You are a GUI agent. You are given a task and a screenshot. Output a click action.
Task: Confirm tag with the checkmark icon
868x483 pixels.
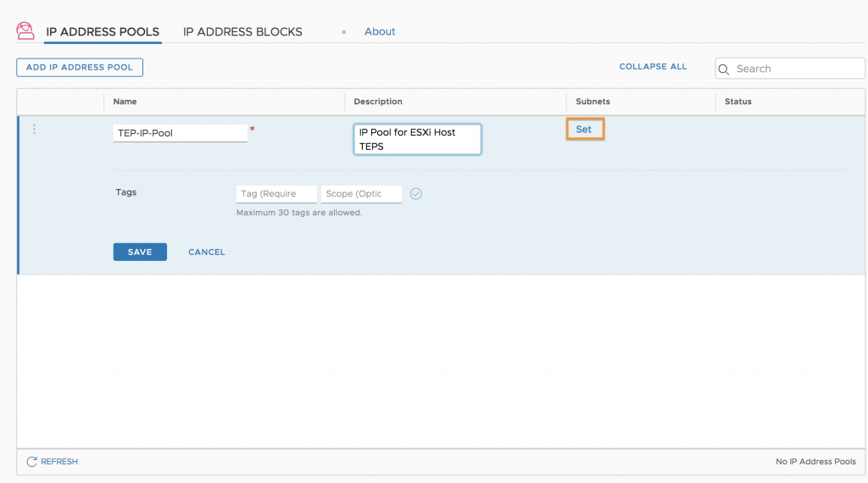[416, 194]
